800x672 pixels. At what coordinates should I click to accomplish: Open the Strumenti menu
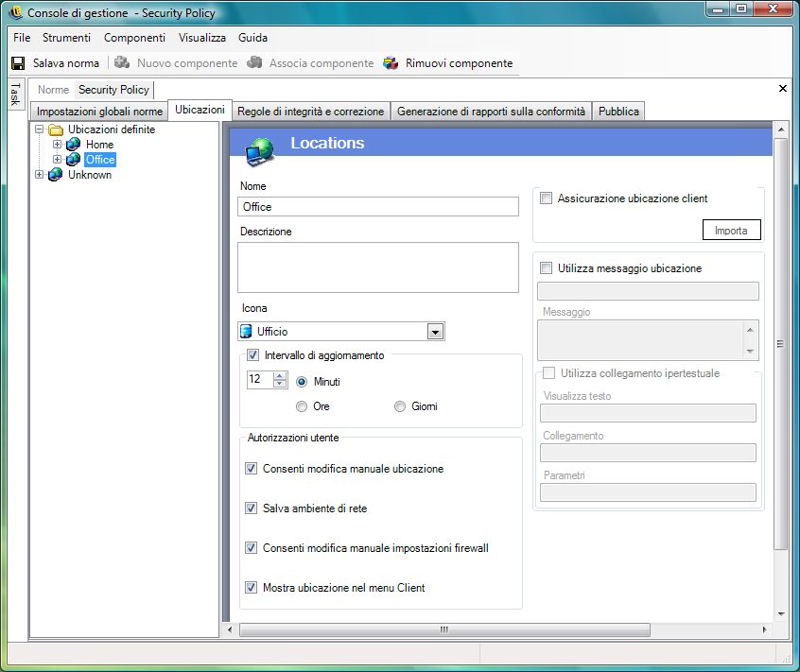coord(66,38)
